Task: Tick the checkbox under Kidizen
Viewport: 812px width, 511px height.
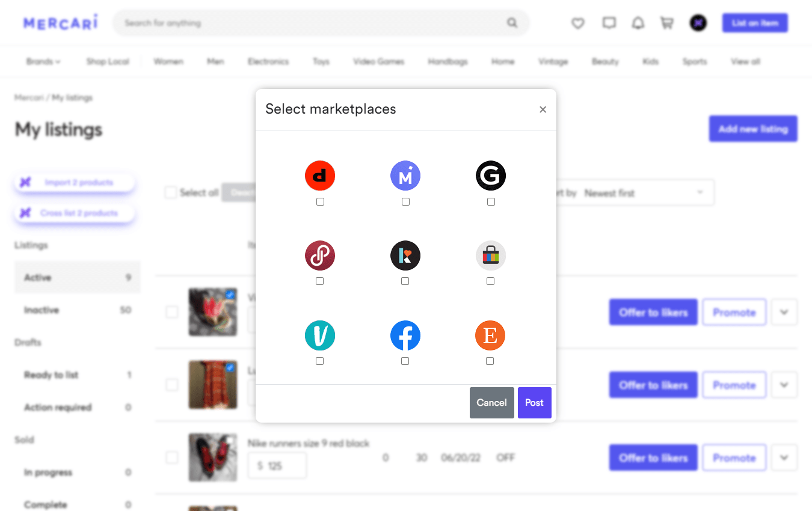Action: click(x=405, y=281)
